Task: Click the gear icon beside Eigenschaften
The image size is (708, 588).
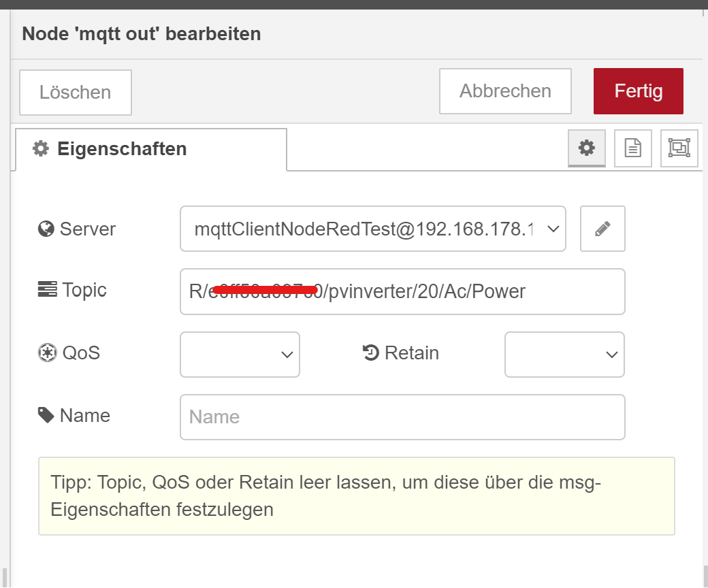Action: point(41,148)
